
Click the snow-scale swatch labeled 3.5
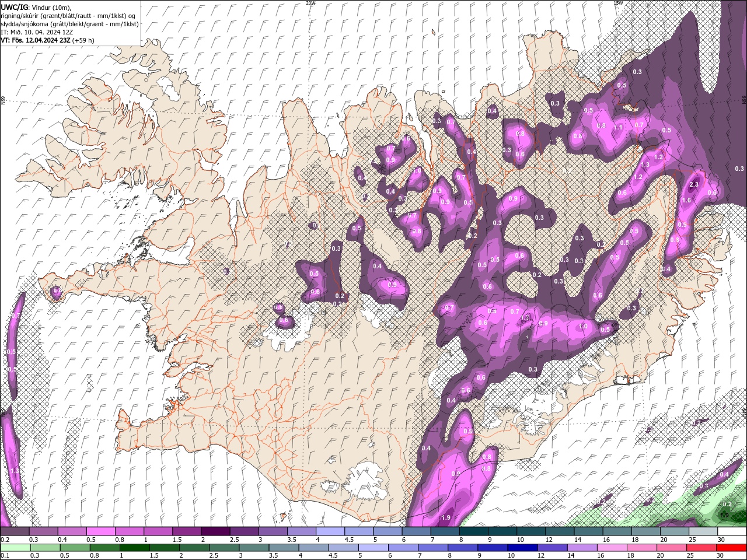coord(301,531)
